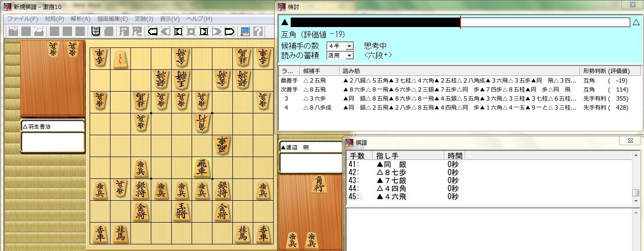644x251 pixels.
Task: Select the opponent rook on square 3五
Action: tap(222, 146)
